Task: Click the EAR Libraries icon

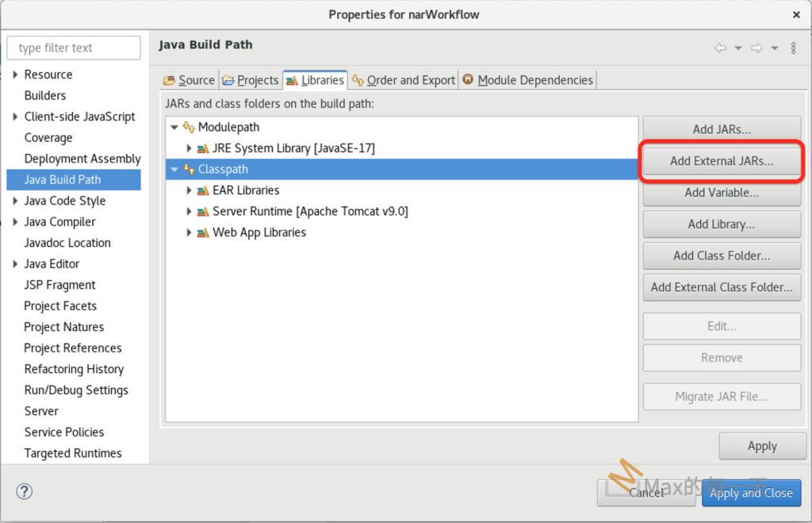Action: pos(204,190)
